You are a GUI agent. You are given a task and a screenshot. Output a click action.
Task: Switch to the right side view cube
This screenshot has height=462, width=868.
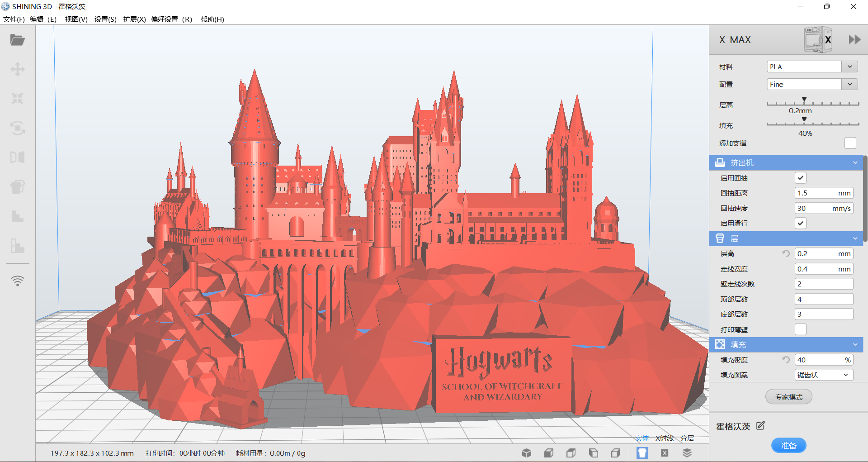point(616,453)
